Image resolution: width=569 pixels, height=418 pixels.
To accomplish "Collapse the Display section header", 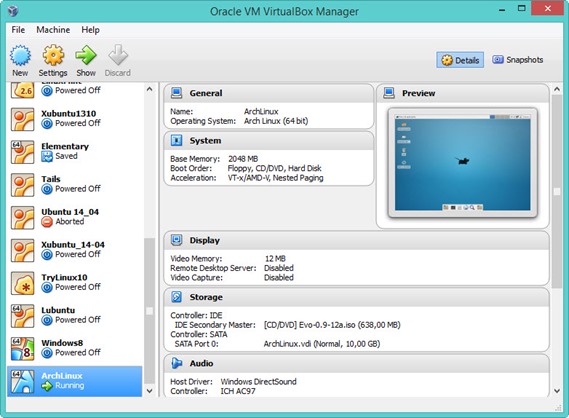I will (356, 240).
